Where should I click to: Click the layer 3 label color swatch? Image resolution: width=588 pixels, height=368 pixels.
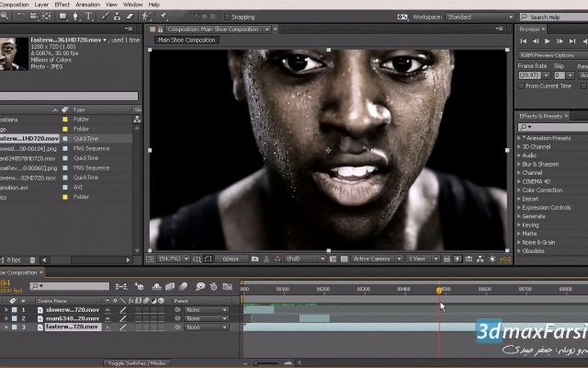pos(15,328)
